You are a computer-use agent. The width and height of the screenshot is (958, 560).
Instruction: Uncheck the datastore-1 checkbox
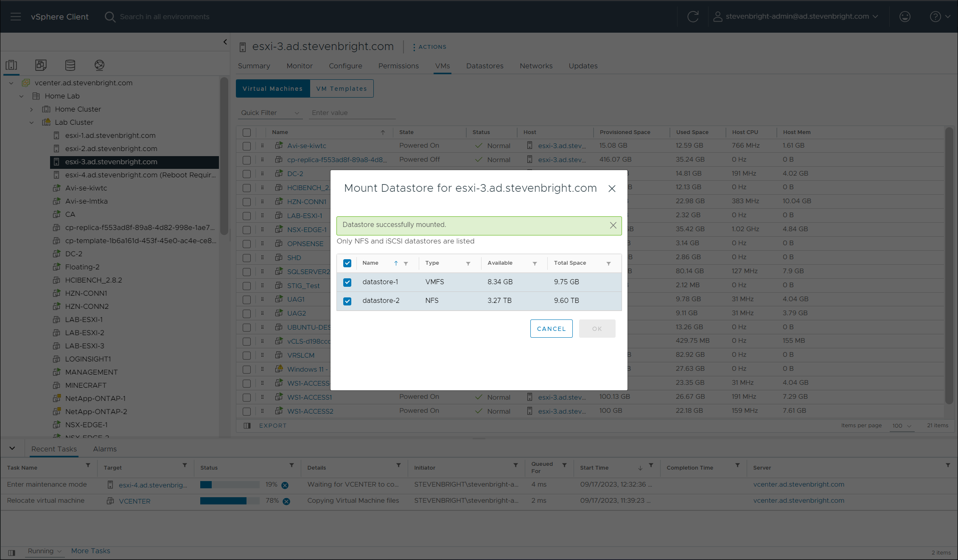[x=347, y=282]
